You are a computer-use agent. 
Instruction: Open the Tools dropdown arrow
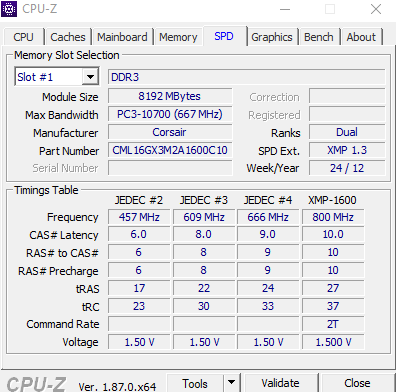tap(231, 382)
